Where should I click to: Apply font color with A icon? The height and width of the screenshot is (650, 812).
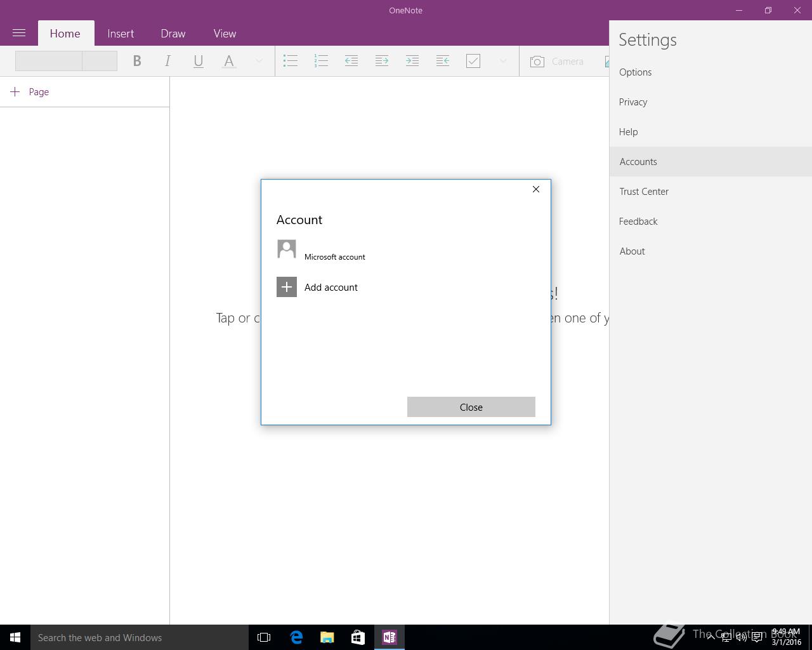tap(229, 61)
